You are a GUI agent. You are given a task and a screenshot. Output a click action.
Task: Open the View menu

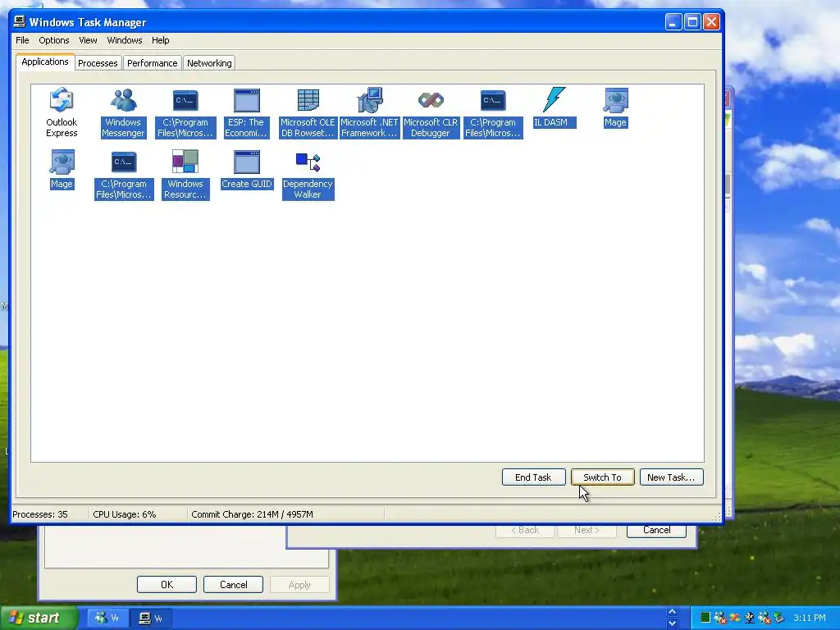88,40
